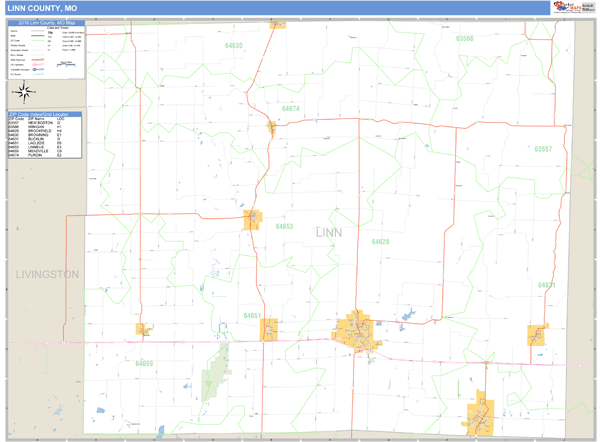Viewport: 600px width, 442px height.
Task: Click the 64628 ZIP code label
Action: (x=380, y=242)
